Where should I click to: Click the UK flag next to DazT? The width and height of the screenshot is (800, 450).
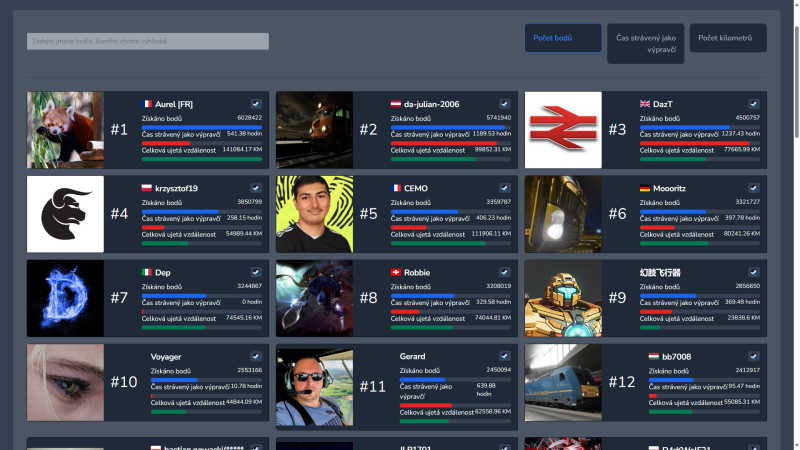[645, 104]
